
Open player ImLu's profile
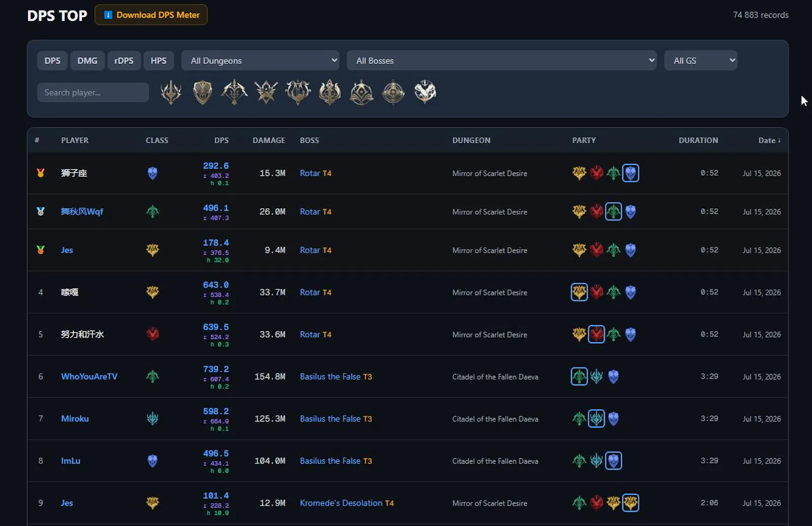[x=71, y=461]
